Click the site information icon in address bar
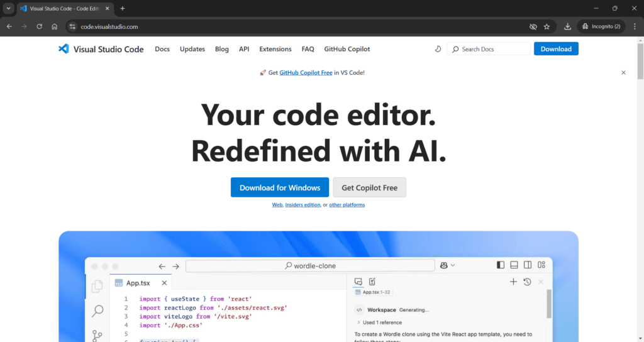Screen dimensions: 644x342 coord(73,26)
